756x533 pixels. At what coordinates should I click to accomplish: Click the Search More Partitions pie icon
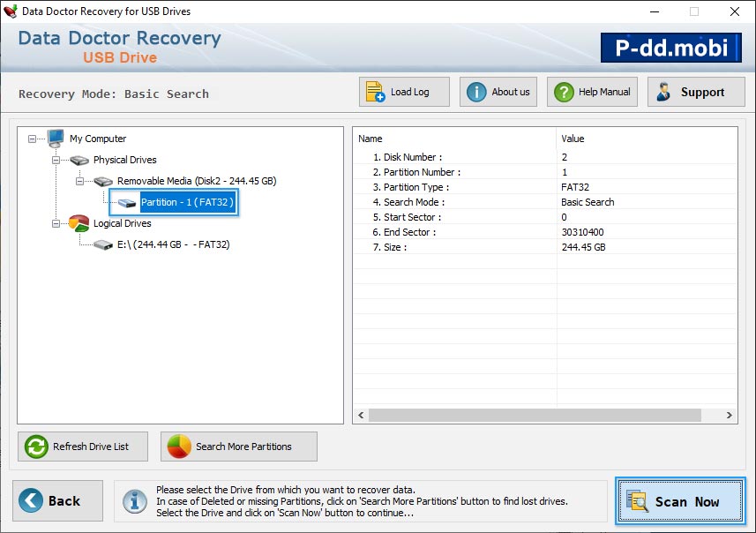pyautogui.click(x=179, y=447)
